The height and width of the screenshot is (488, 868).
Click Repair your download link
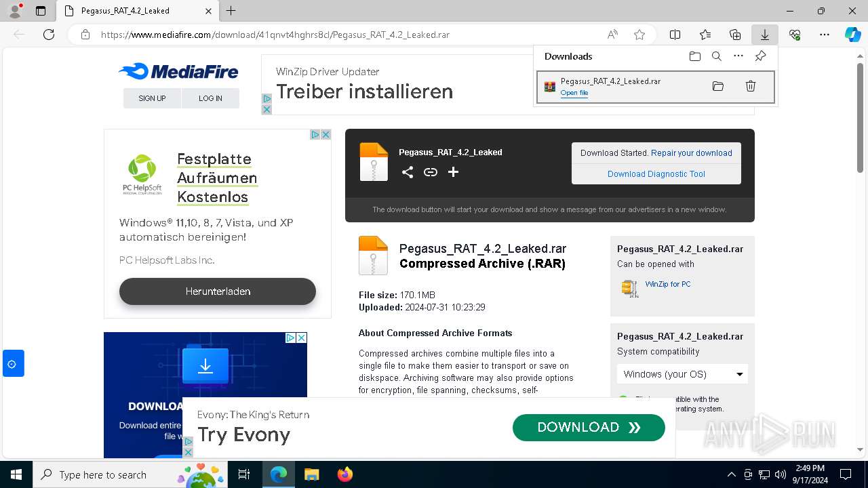point(692,153)
